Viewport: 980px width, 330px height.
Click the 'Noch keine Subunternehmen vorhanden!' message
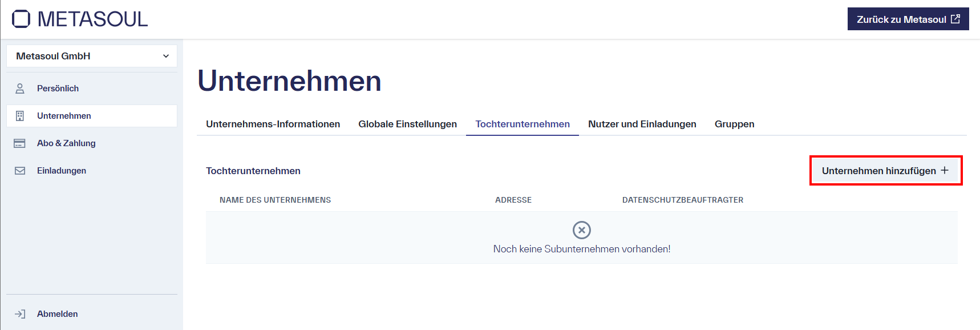(582, 249)
